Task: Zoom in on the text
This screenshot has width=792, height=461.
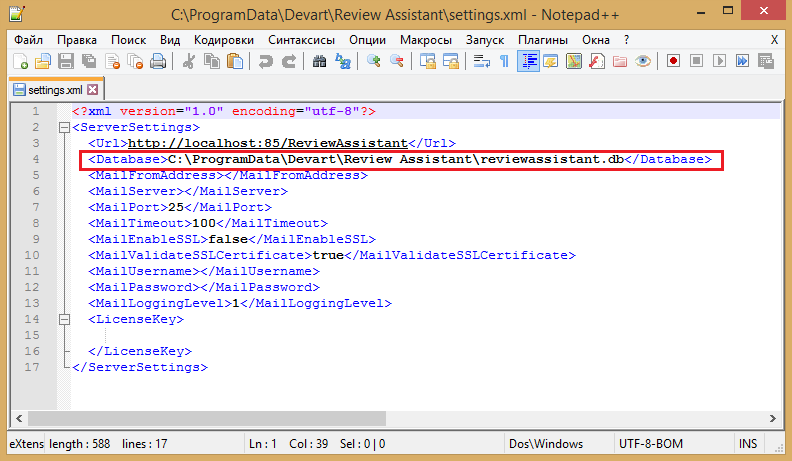Action: coord(374,62)
